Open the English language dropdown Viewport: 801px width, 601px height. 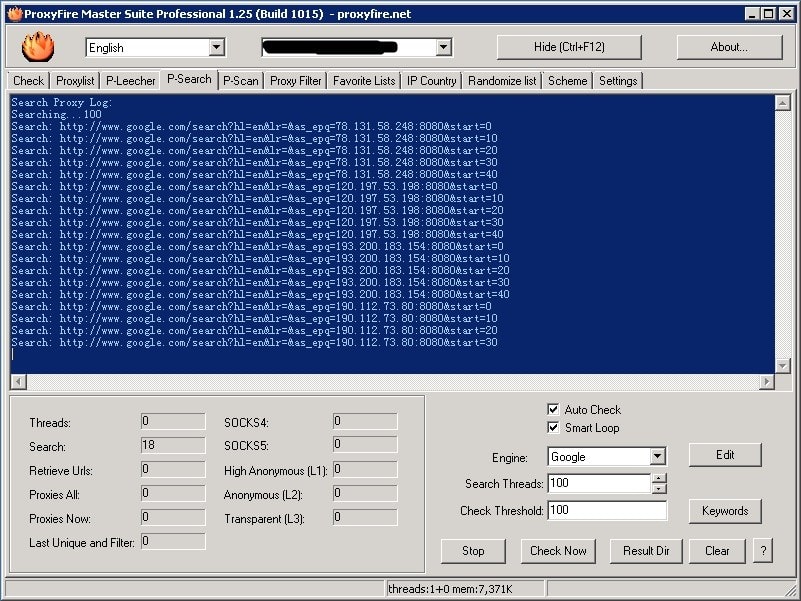(217, 48)
